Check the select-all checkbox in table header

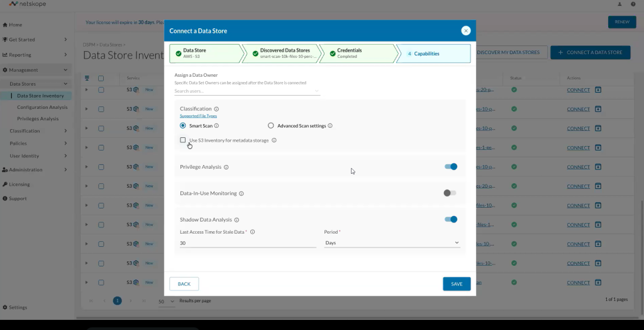(x=101, y=78)
